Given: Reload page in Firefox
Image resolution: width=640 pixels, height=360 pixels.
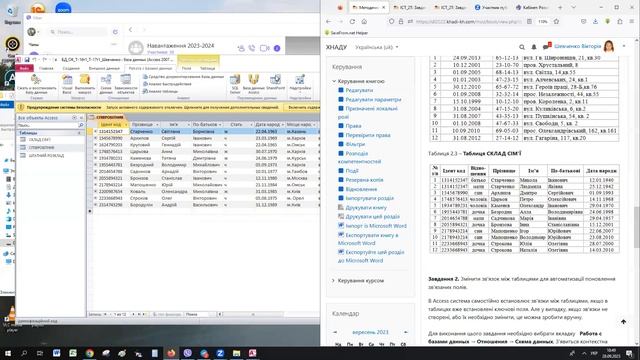Looking at the screenshot, I should tap(352, 22).
